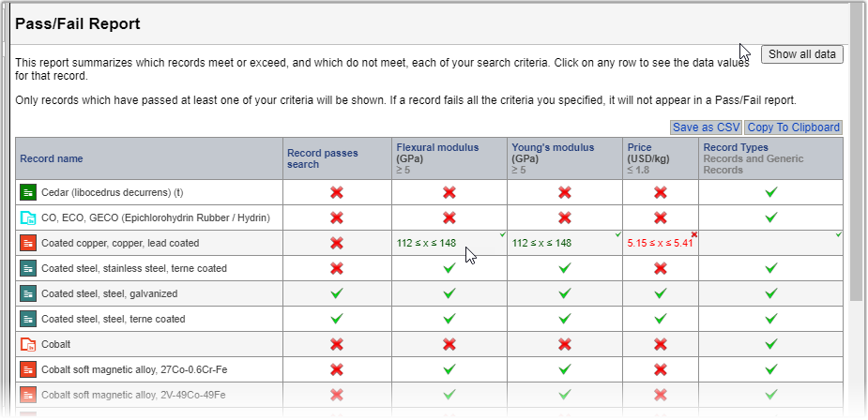868x420 pixels.
Task: Click the galvanized coated steel record icon
Action: (x=27, y=293)
